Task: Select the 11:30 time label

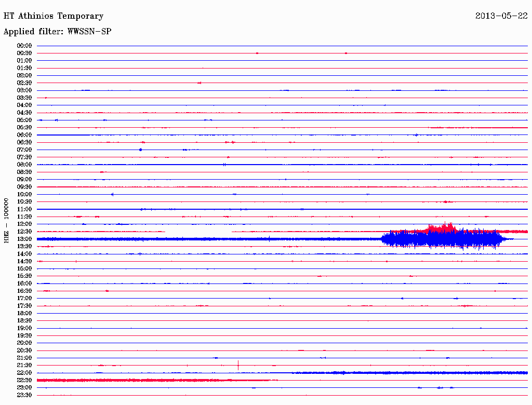Action: (x=24, y=217)
